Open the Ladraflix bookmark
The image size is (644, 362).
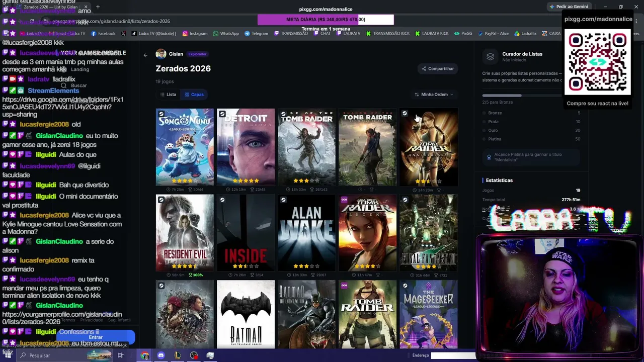click(525, 34)
